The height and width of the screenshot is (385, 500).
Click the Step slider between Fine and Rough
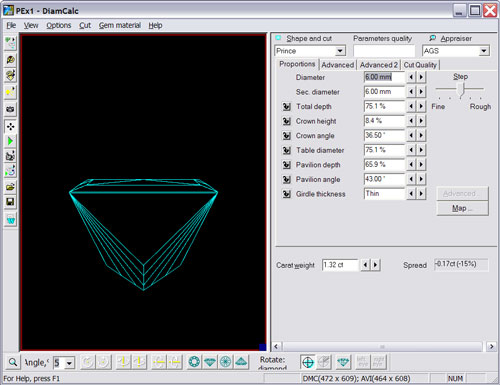(461, 90)
